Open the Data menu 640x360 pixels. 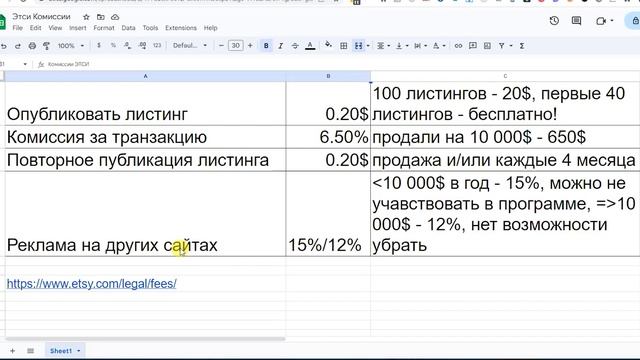click(x=128, y=28)
